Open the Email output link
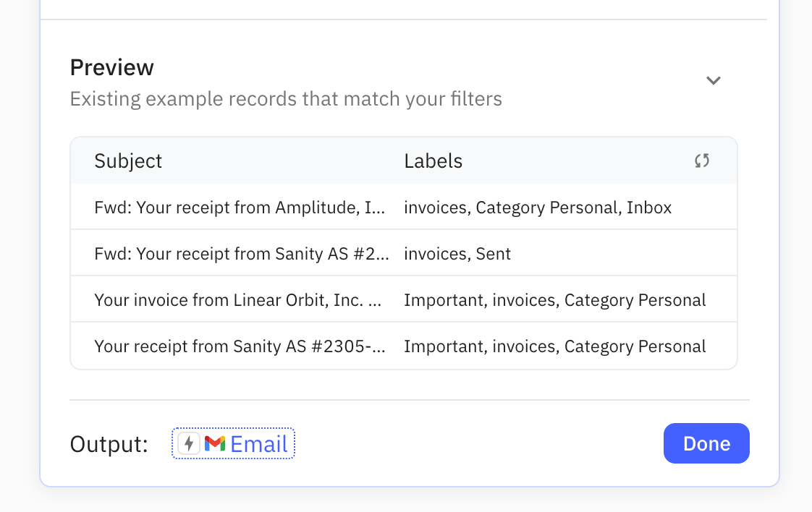This screenshot has height=512, width=812. pyautogui.click(x=259, y=443)
